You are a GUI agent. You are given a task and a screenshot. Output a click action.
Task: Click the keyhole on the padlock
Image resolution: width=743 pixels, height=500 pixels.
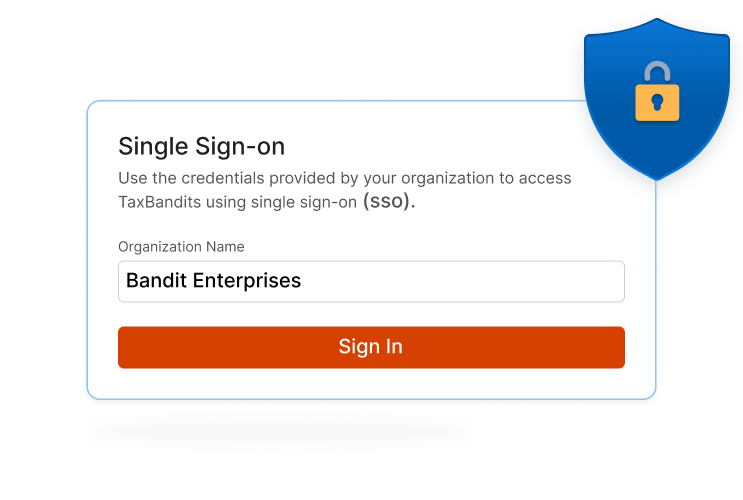tap(657, 102)
